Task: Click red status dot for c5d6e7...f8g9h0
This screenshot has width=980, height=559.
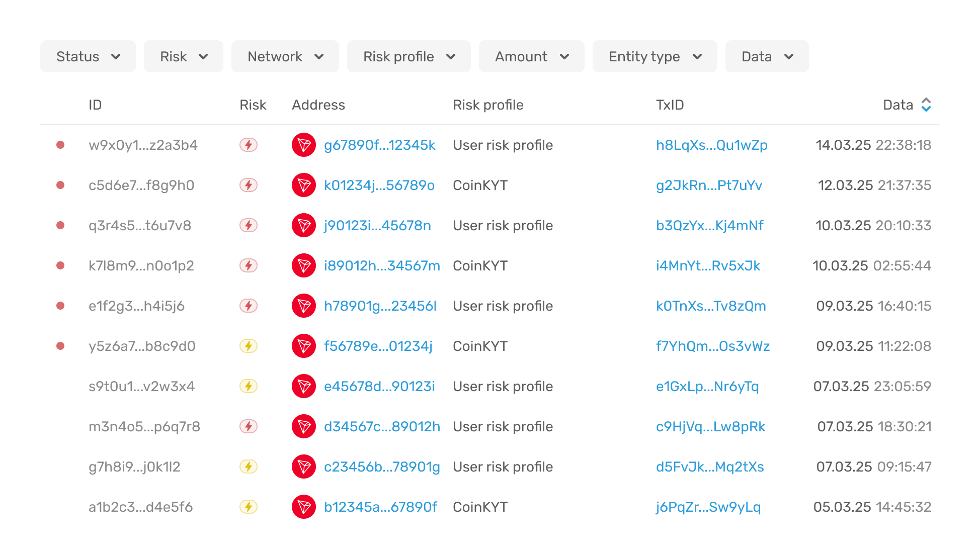Action: 60,185
